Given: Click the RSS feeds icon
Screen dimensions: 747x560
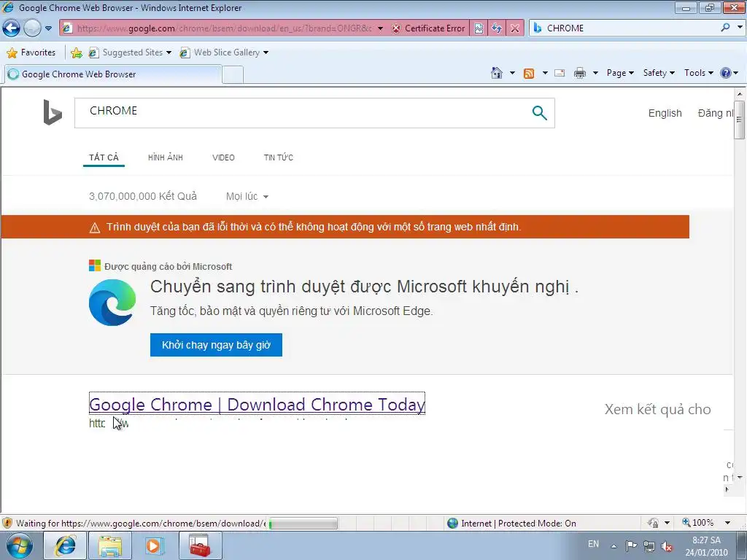Looking at the screenshot, I should click(529, 73).
